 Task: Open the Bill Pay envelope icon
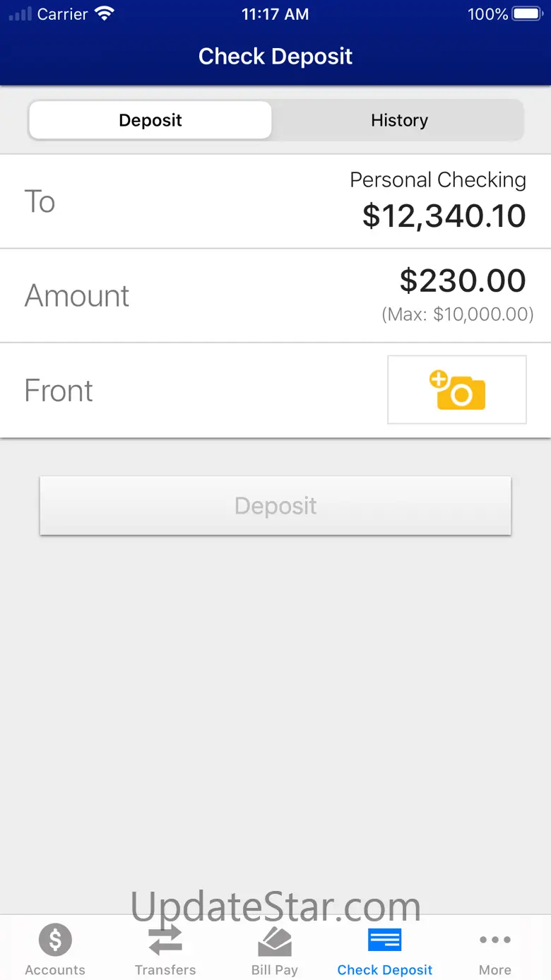pos(275,940)
